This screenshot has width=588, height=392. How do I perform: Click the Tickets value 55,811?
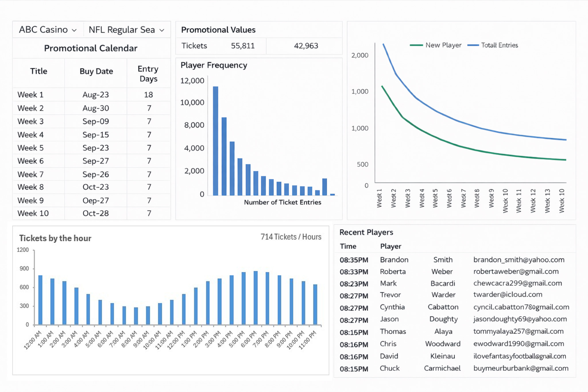click(x=243, y=46)
